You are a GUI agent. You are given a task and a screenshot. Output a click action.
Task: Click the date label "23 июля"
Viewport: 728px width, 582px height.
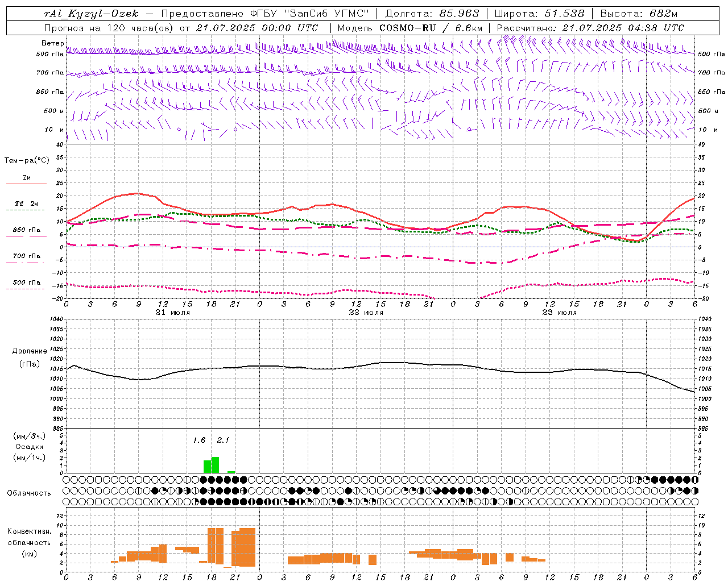pos(560,313)
